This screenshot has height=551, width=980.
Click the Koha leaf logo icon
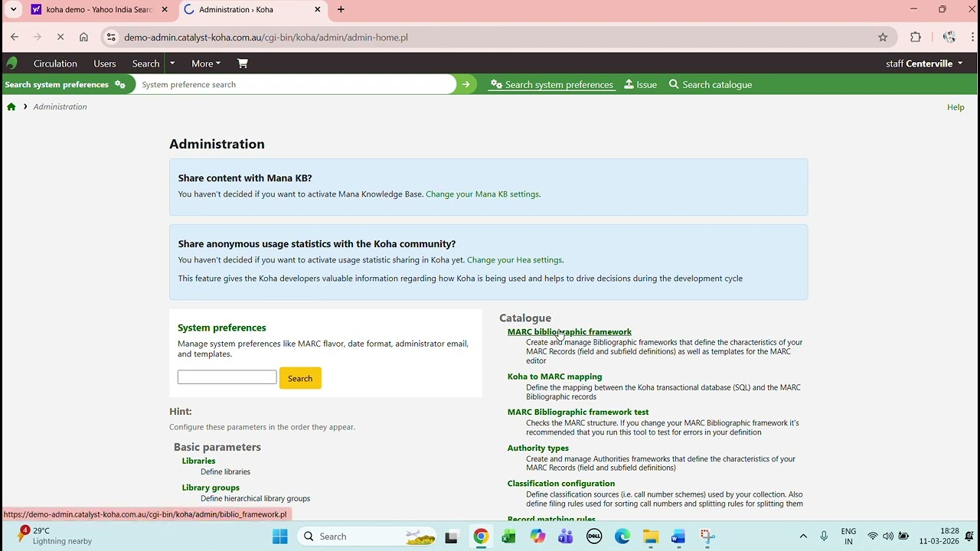pos(11,64)
